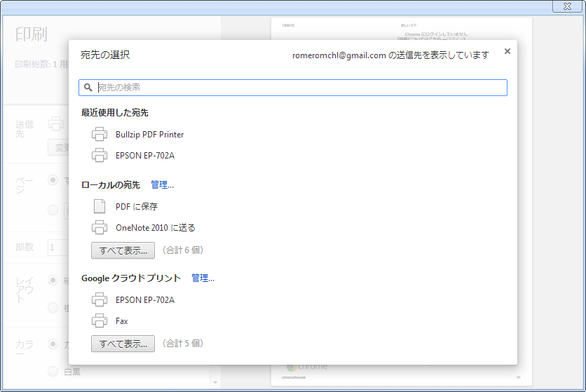586x392 pixels.
Task: Click the print panel scrollbar down arrow
Action: point(215,383)
